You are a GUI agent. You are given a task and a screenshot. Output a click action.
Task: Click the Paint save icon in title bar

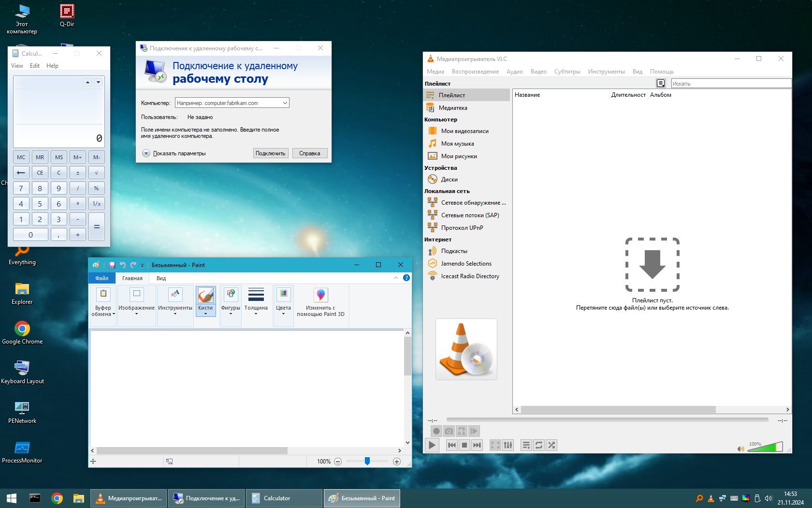click(112, 265)
